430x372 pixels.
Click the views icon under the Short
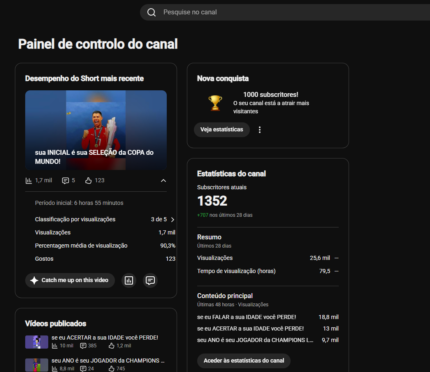(29, 181)
